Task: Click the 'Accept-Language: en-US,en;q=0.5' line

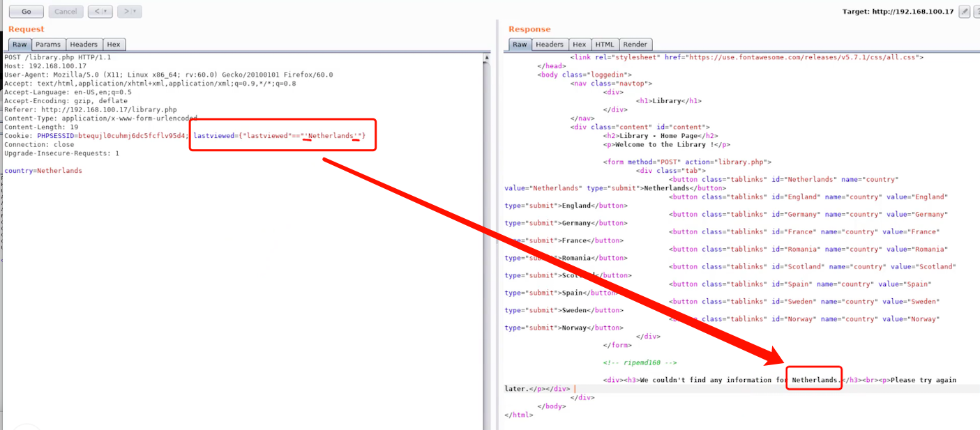Action: [68, 92]
